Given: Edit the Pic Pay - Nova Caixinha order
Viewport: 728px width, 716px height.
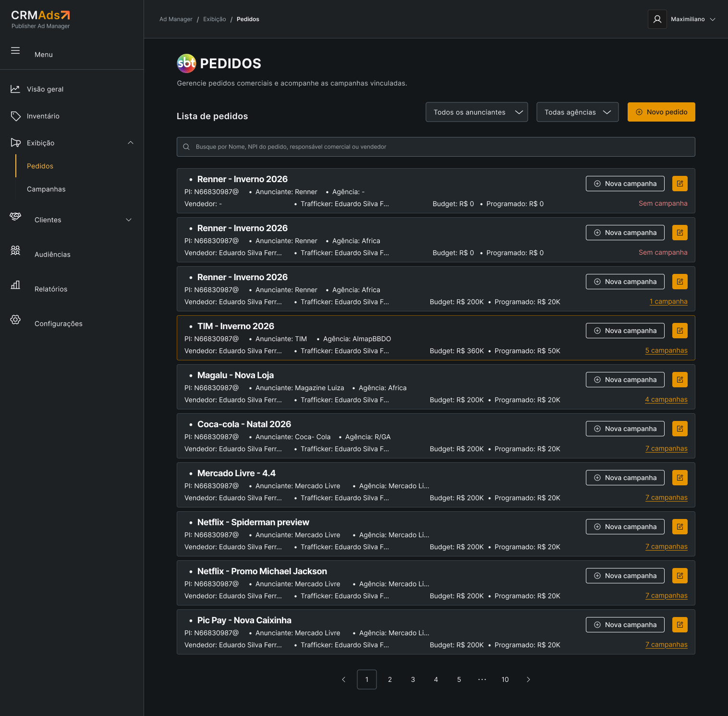Looking at the screenshot, I should pyautogui.click(x=680, y=625).
